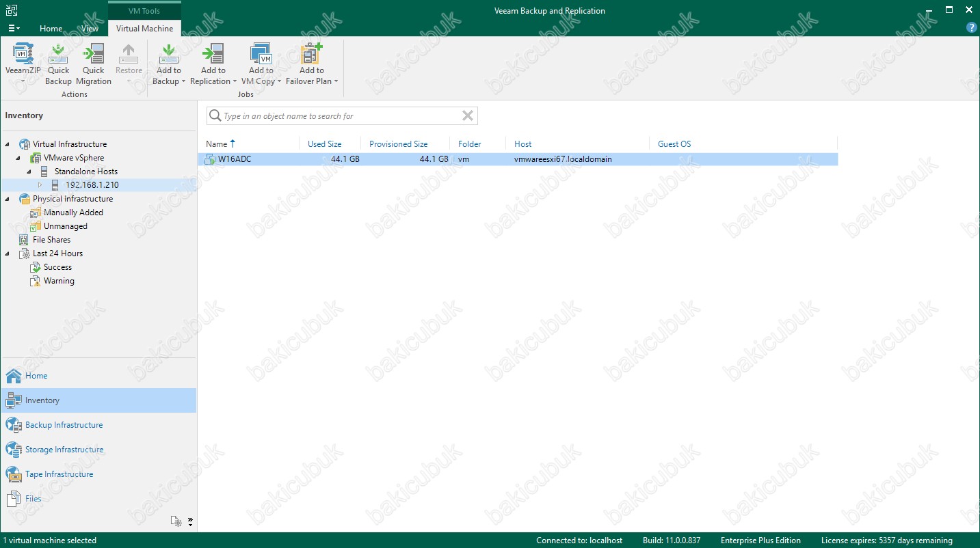The height and width of the screenshot is (548, 980).
Task: Click the vm Folder cell
Action: point(464,159)
